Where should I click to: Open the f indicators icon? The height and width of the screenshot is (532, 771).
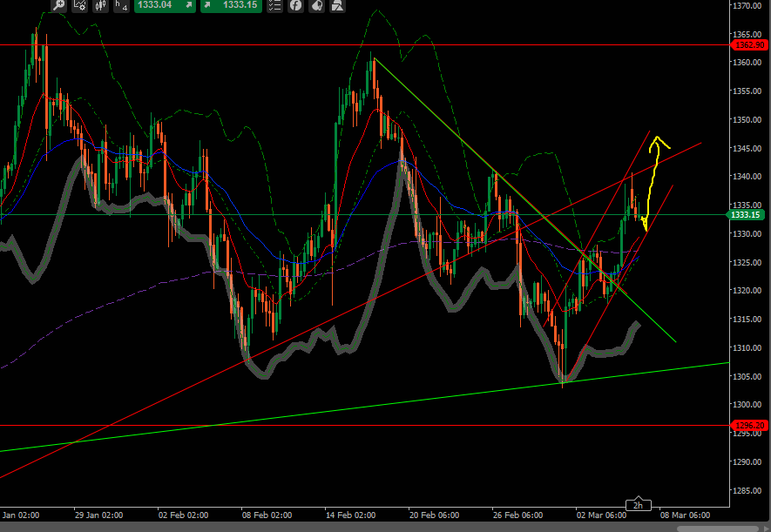pos(295,5)
